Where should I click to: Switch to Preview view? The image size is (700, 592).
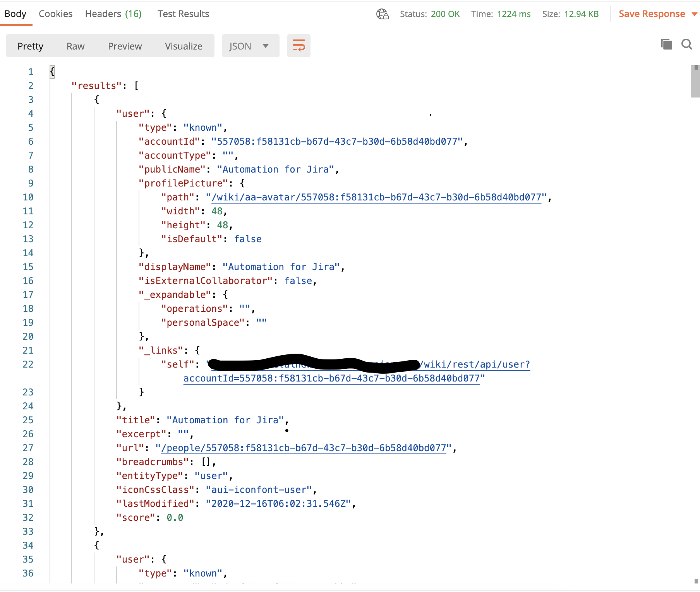click(125, 46)
